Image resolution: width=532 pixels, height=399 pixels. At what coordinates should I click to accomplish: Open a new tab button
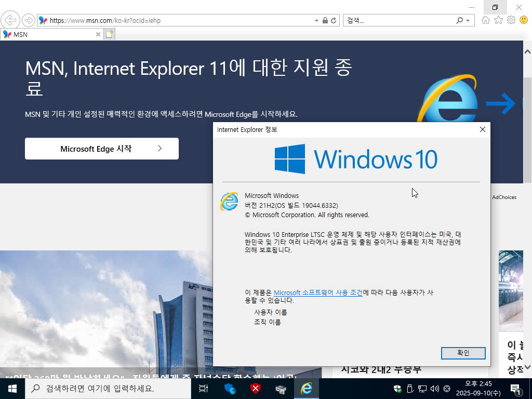tap(109, 34)
